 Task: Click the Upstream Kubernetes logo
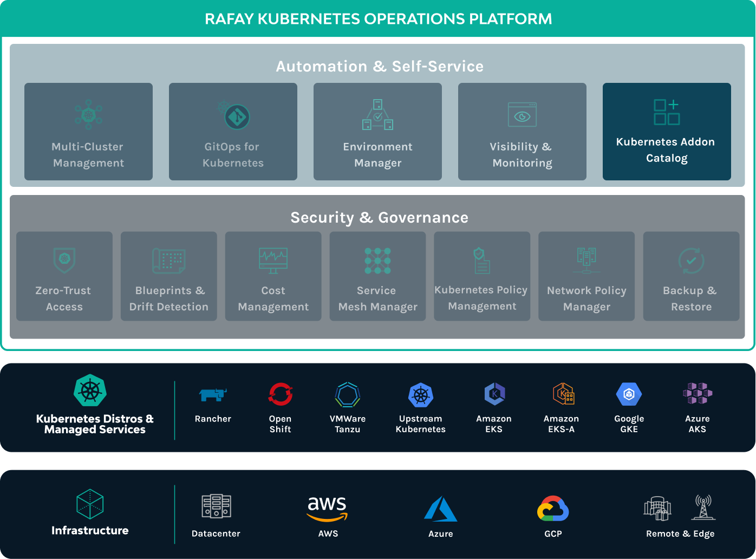[x=421, y=395]
